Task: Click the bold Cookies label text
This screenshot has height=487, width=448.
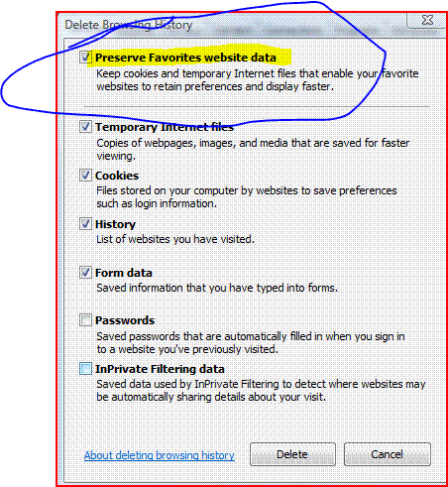Action: (x=117, y=176)
